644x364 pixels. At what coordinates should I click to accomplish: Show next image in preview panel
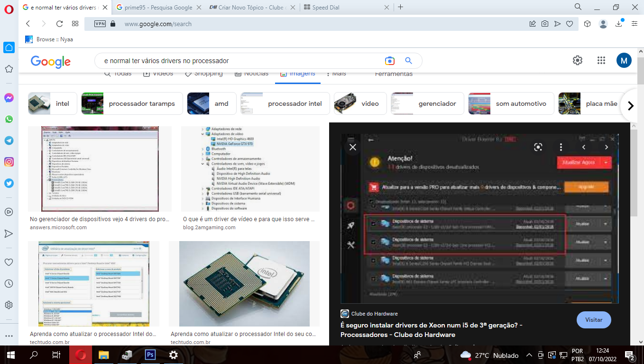tap(606, 147)
